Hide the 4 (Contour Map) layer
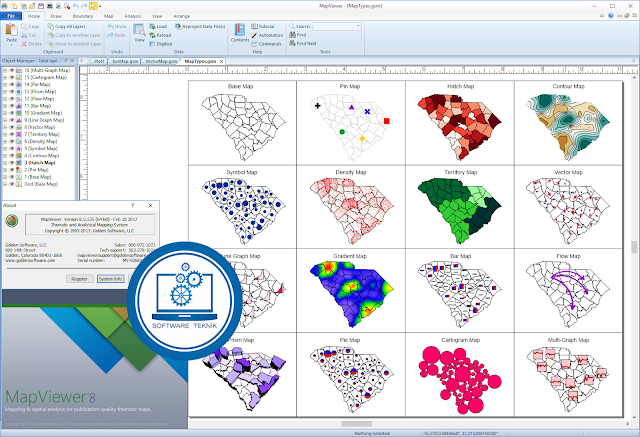The width and height of the screenshot is (640, 437). 11,155
